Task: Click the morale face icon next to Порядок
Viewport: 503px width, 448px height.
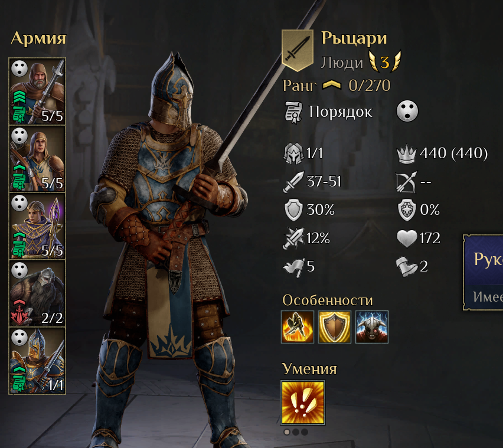Action: click(x=407, y=112)
